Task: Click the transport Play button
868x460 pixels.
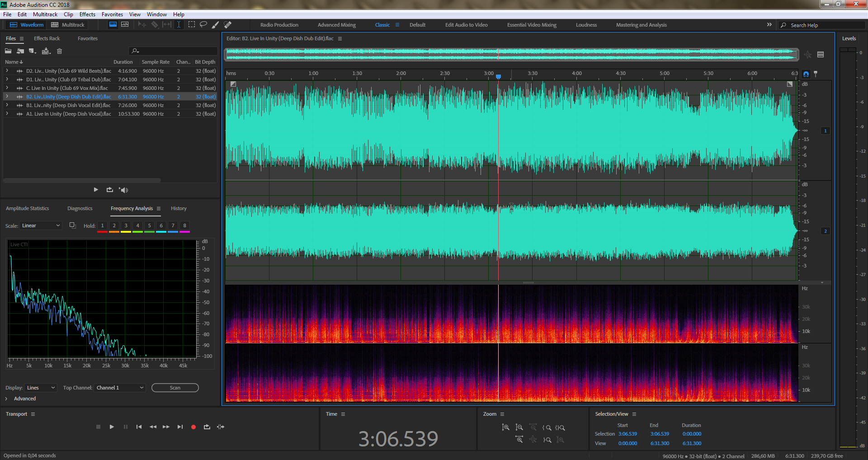Action: (x=112, y=427)
